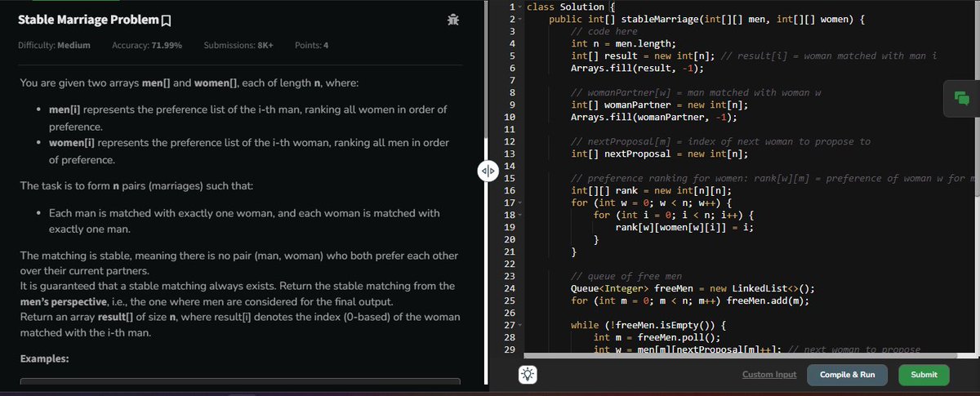Collapse code fold arrow at line 18
Screen dimensions: 980x396
click(x=519, y=215)
